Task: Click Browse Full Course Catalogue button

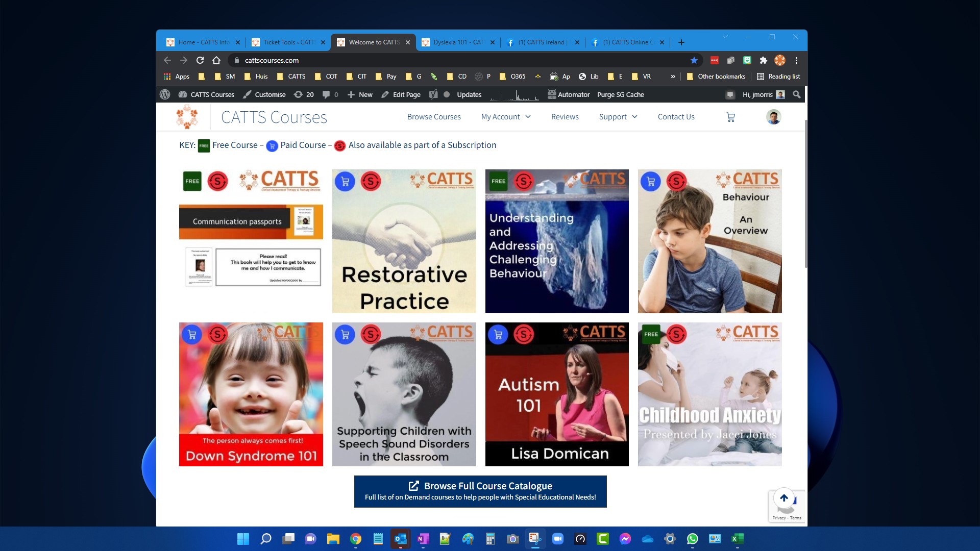Action: coord(480,491)
